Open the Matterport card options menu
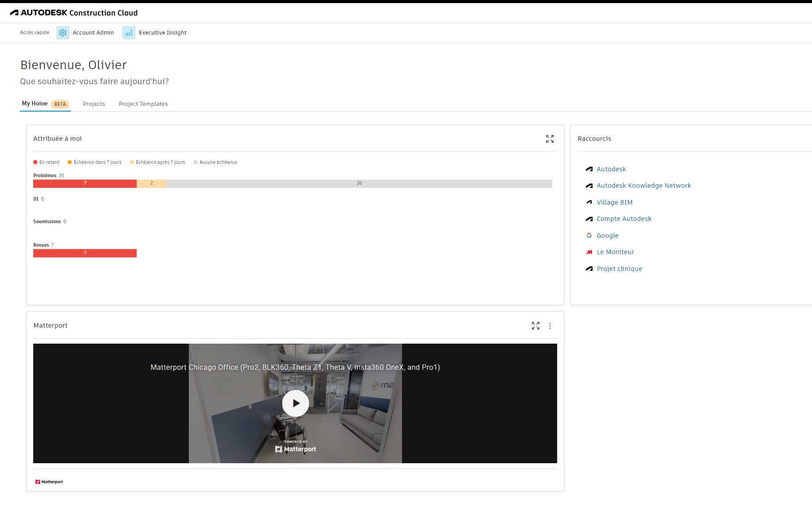This screenshot has width=812, height=515. pyautogui.click(x=550, y=325)
